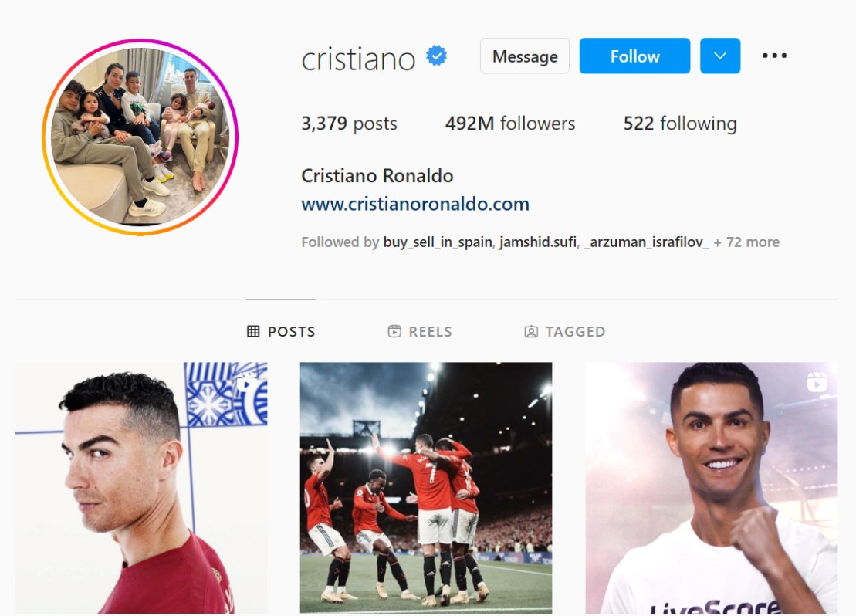
Task: Open the three-dot more options menu
Action: click(x=774, y=56)
